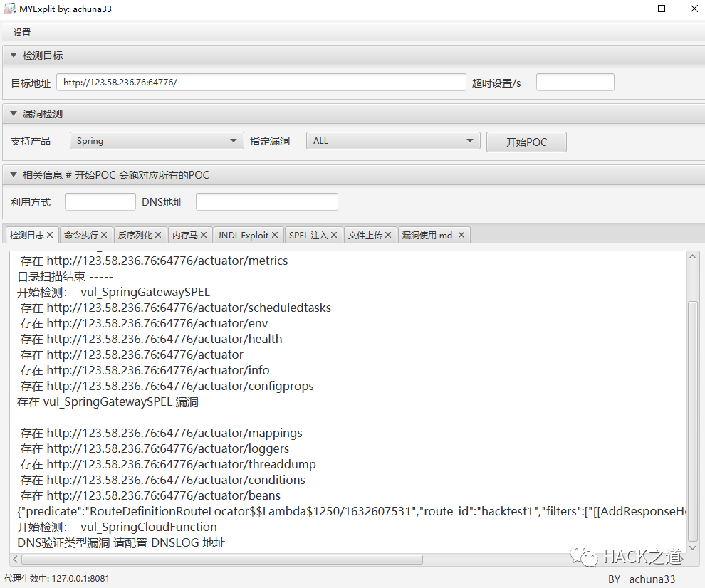705x588 pixels.
Task: Maximize the MYExplit window
Action: (x=662, y=9)
